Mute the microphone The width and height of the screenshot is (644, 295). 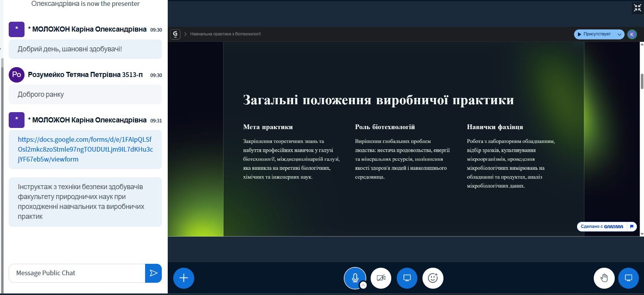[354, 278]
